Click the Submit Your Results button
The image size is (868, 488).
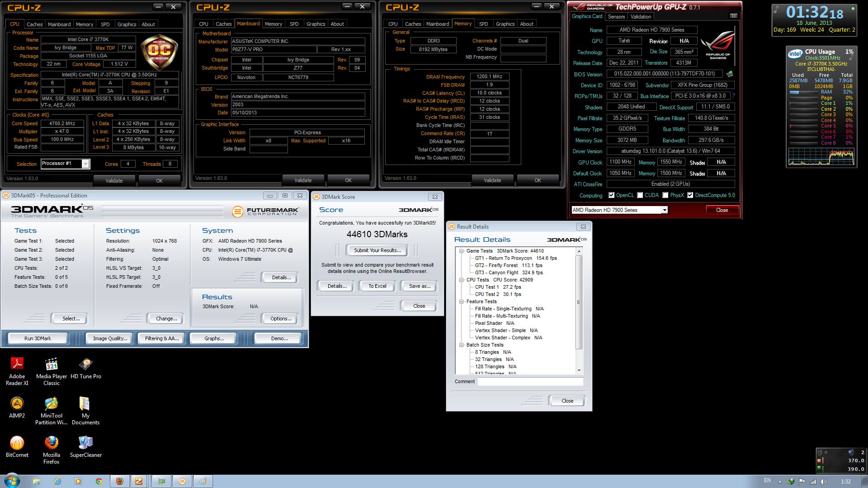377,250
